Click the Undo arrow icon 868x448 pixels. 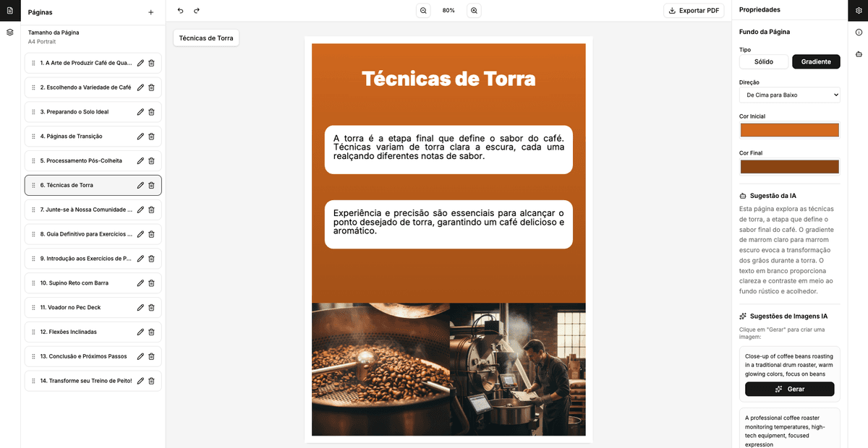(x=179, y=10)
